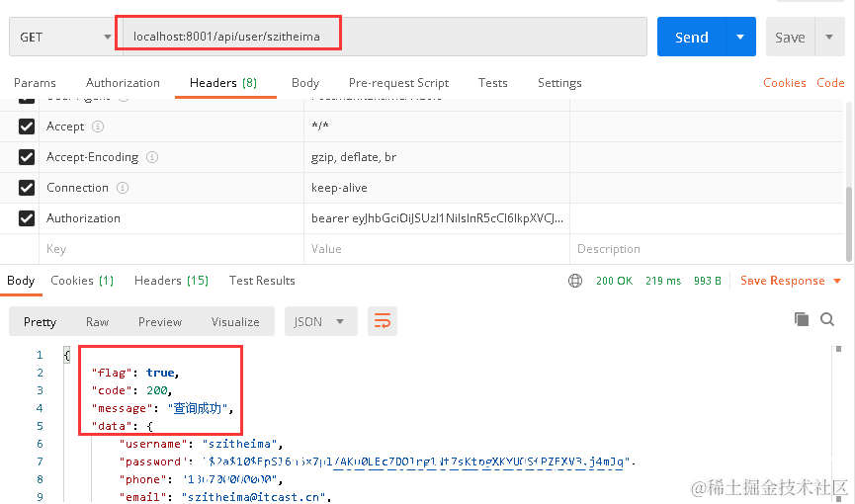Click the "password" line in response
The height and width of the screenshot is (504, 855).
(377, 462)
